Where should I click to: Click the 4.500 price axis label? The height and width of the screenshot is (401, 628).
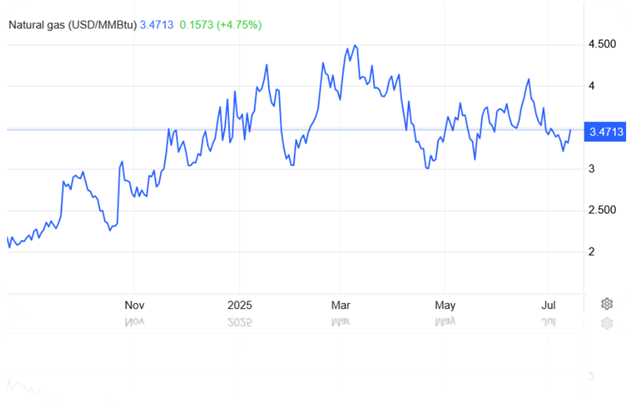coord(602,45)
